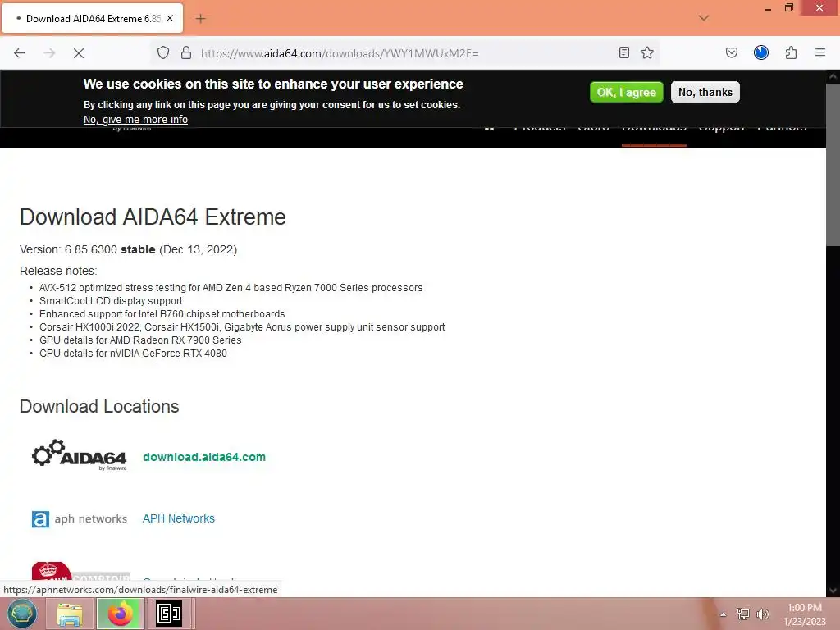Click the Download Locations heading
Image resolution: width=840 pixels, height=630 pixels.
(x=99, y=407)
